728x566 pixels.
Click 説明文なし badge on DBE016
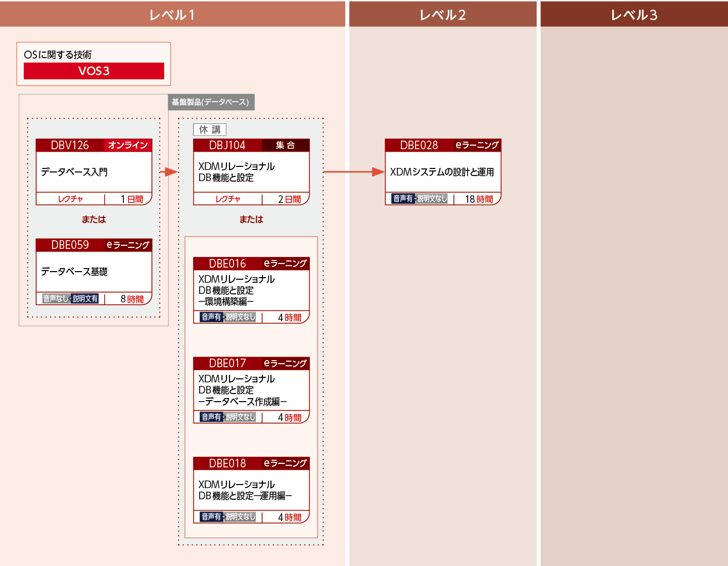click(x=241, y=317)
